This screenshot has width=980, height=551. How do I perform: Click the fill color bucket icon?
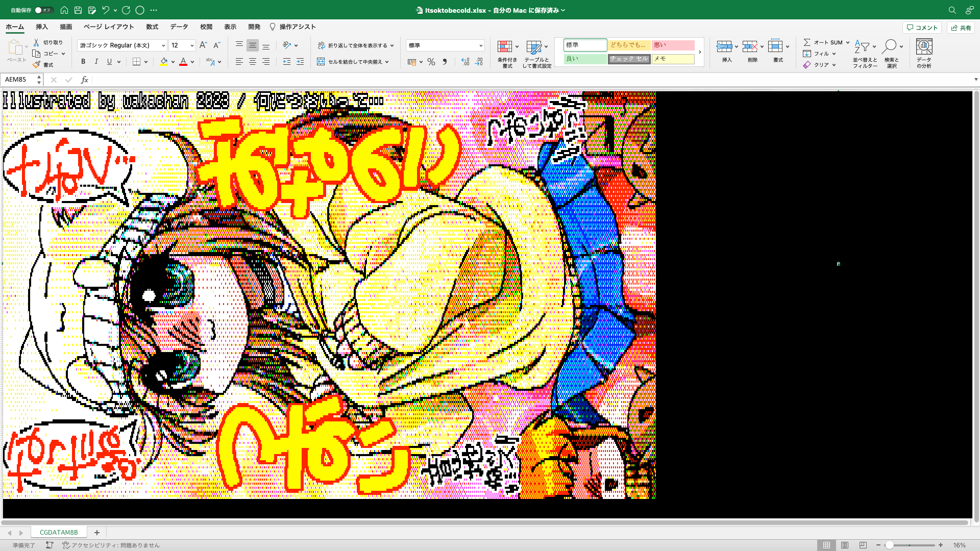click(x=164, y=62)
